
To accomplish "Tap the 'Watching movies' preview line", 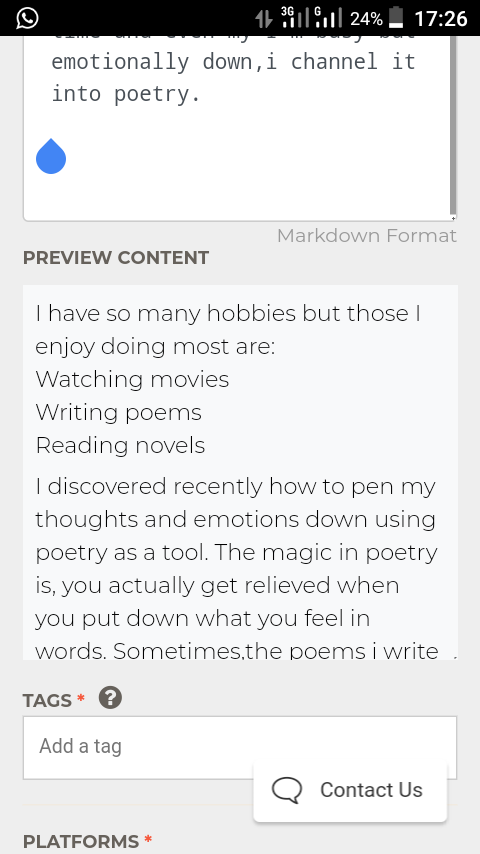I will tap(132, 379).
